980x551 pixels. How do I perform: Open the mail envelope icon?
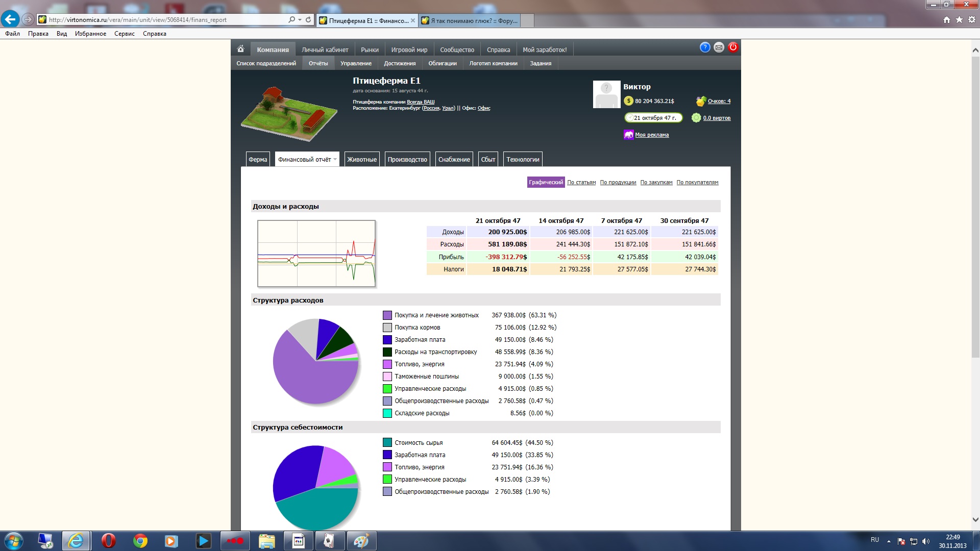click(719, 47)
